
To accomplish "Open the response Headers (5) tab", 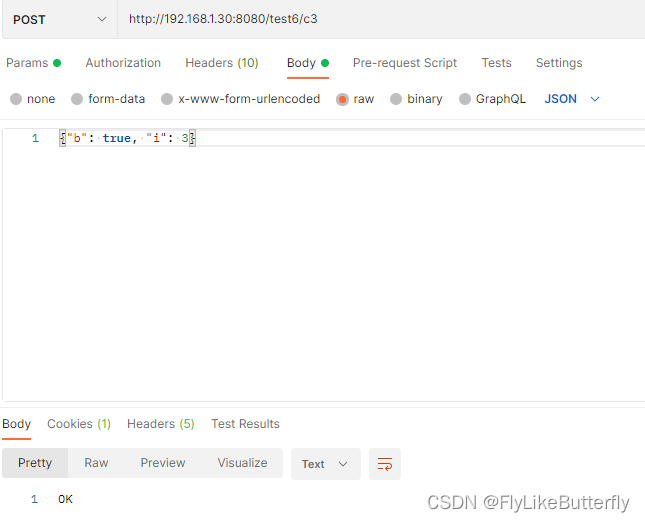I will [x=161, y=424].
